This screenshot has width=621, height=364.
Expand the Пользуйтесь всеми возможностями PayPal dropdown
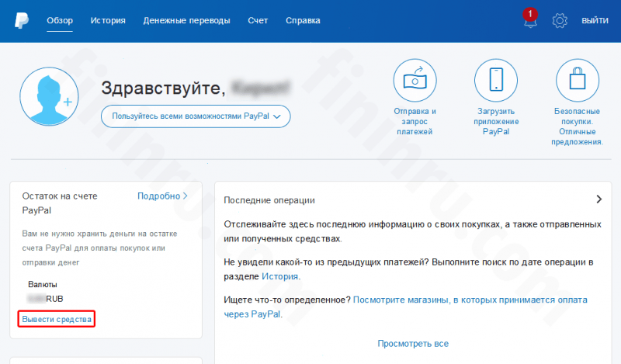point(196,116)
